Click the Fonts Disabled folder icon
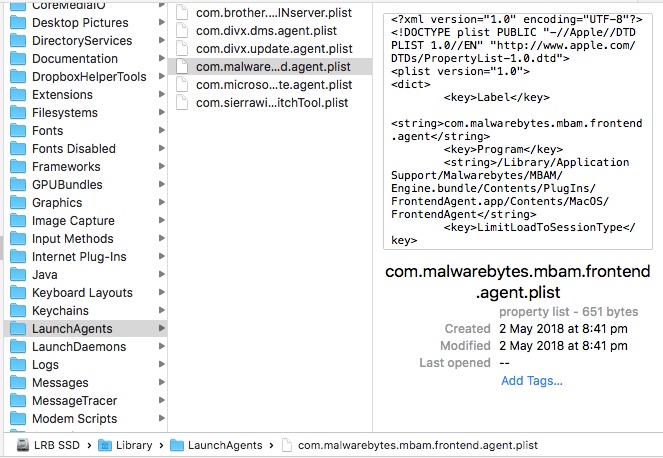Screen dimensions: 663x458 click(18, 148)
